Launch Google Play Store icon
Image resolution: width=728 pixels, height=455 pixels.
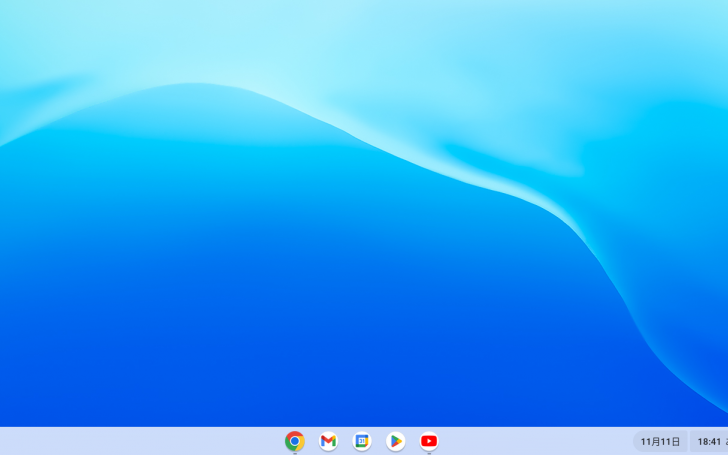tap(396, 441)
